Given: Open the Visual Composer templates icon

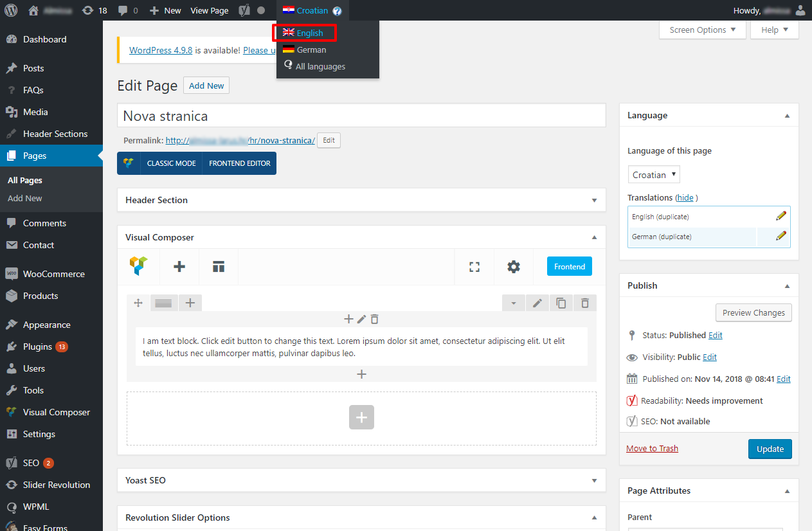Looking at the screenshot, I should [x=219, y=267].
